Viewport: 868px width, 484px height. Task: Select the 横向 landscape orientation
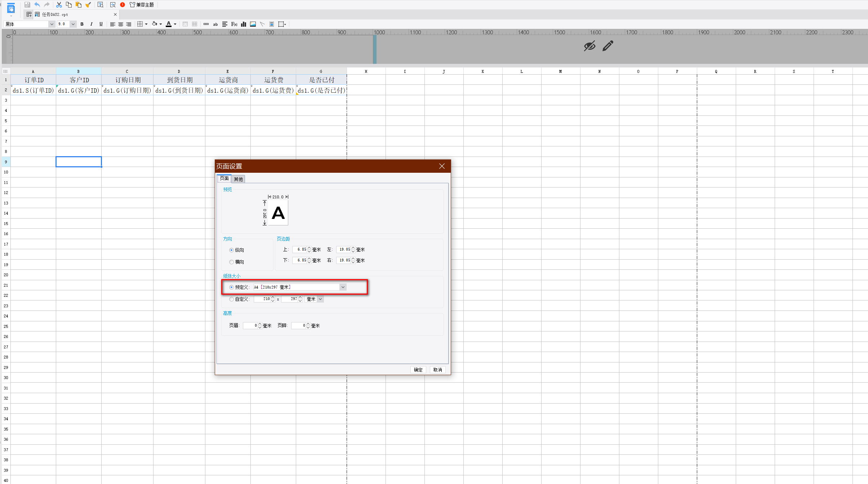point(232,262)
